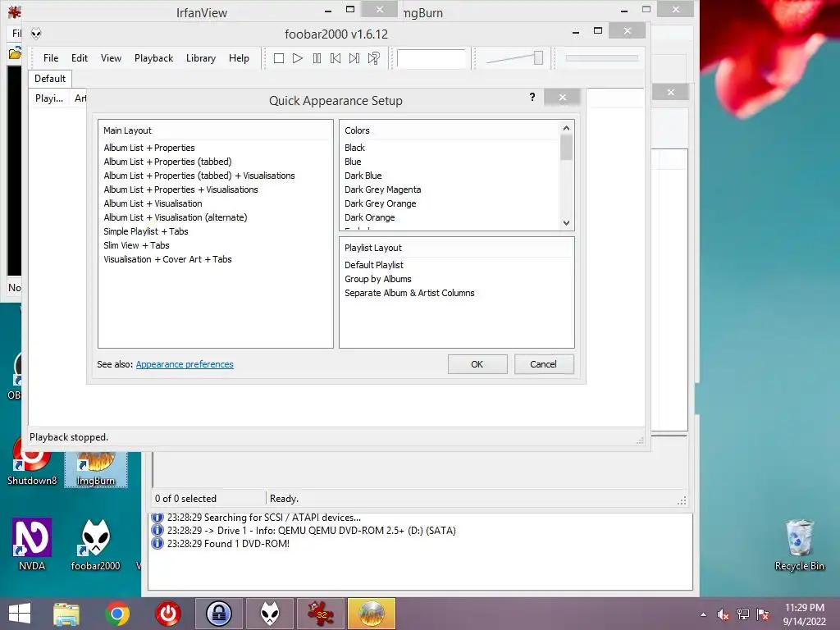The height and width of the screenshot is (630, 840).
Task: Click OK in Quick Appearance Setup
Action: [477, 364]
